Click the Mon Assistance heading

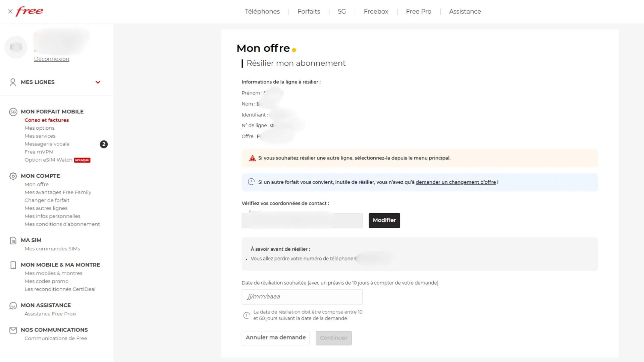point(46,305)
